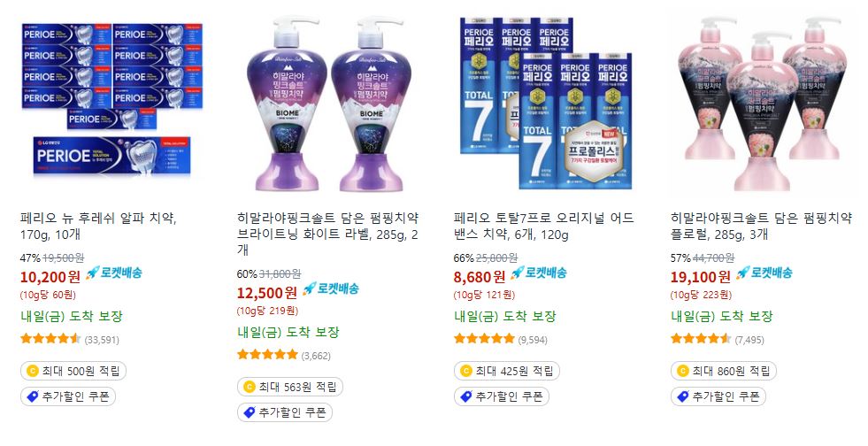The width and height of the screenshot is (868, 446).
Task: Click the 최대 563원 적립 coin badge
Action: point(290,387)
